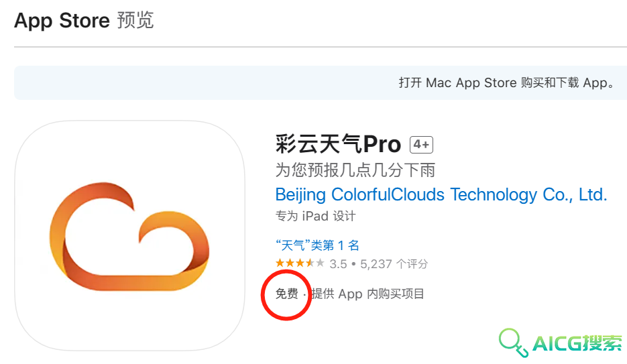This screenshot has height=364, width=627.
Task: Click the orange cloud swirl in app icon
Action: pos(129,237)
